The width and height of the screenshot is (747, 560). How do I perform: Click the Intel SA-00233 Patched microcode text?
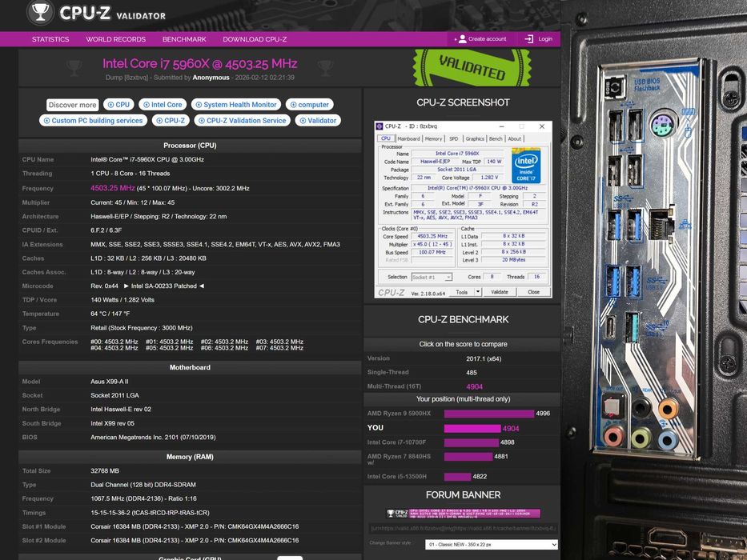click(164, 286)
